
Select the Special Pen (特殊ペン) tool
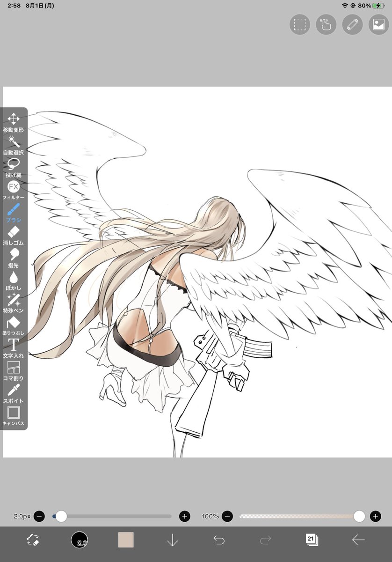point(13,303)
